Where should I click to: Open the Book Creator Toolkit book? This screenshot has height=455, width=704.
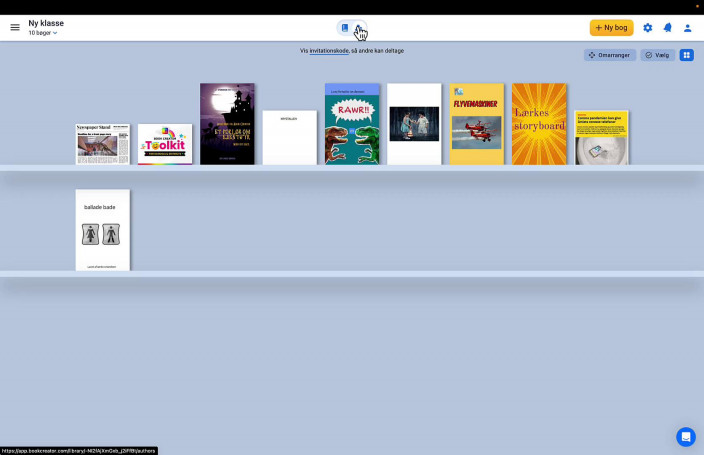pos(165,144)
